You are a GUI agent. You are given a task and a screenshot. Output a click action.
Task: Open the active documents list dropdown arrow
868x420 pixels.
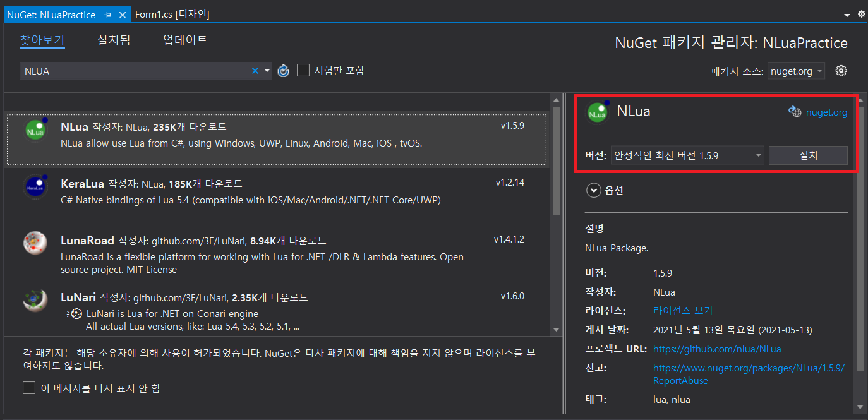click(x=847, y=15)
